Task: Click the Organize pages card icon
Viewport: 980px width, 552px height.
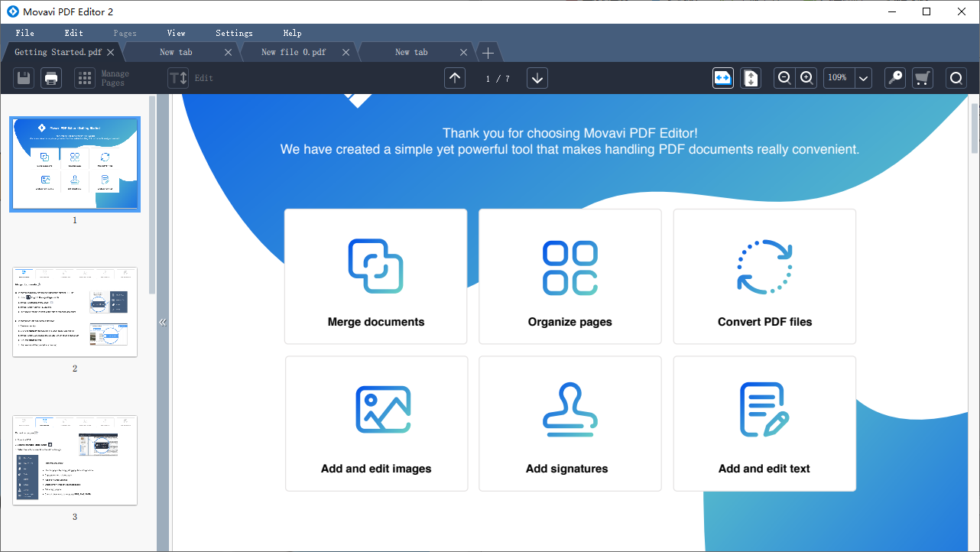Action: [570, 268]
